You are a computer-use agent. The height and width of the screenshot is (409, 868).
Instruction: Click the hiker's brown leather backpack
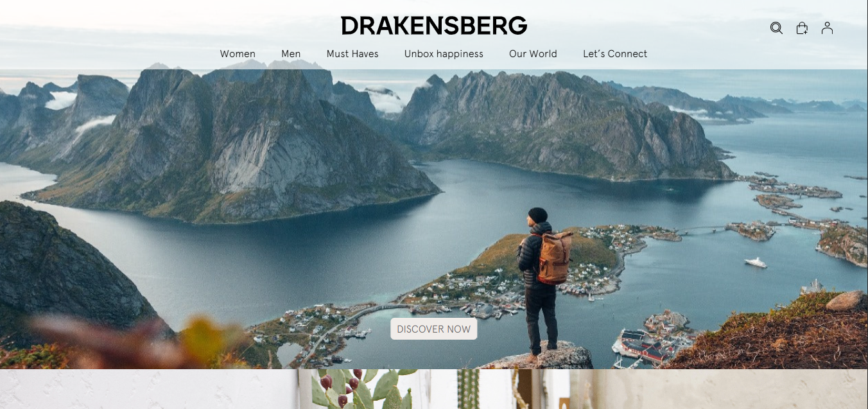tap(554, 257)
